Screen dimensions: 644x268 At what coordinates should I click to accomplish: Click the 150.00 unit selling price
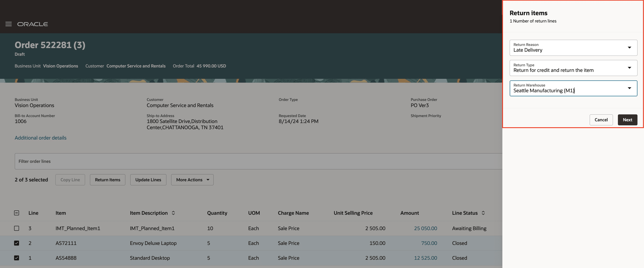pos(377,243)
